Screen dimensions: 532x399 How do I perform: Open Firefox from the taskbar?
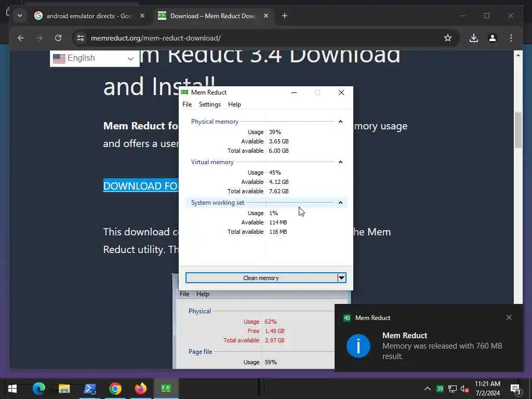141,389
